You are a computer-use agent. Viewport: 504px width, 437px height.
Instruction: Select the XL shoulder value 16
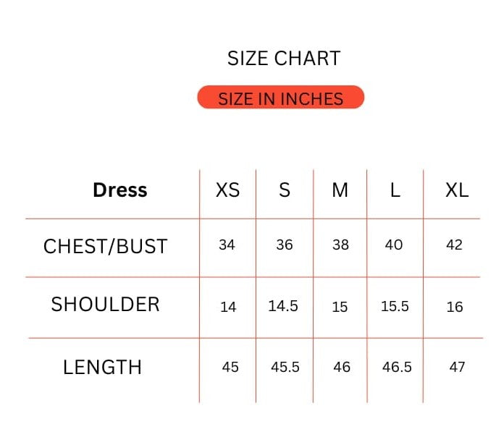455,307
